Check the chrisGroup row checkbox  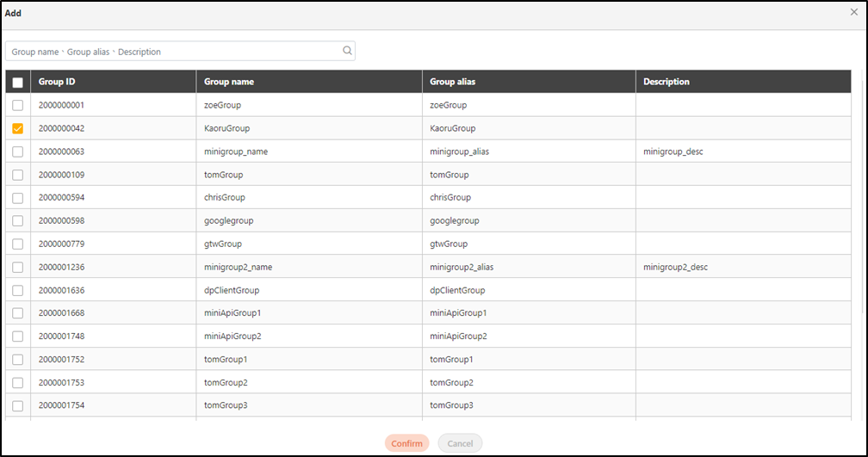[18, 198]
